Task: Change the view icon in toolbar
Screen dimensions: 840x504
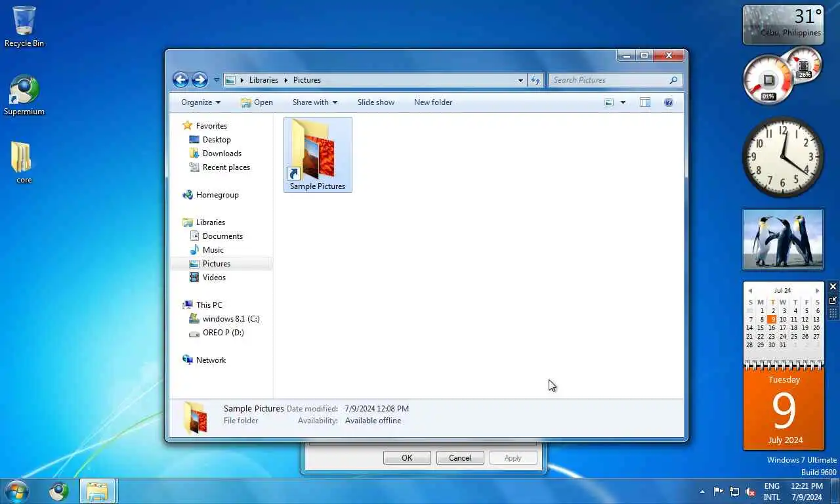Action: pyautogui.click(x=609, y=102)
